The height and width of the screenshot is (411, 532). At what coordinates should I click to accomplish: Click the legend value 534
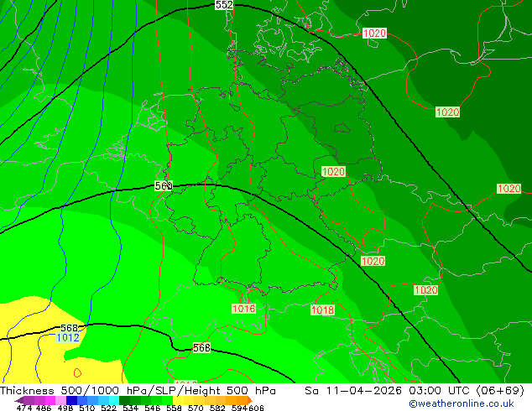tap(130, 408)
